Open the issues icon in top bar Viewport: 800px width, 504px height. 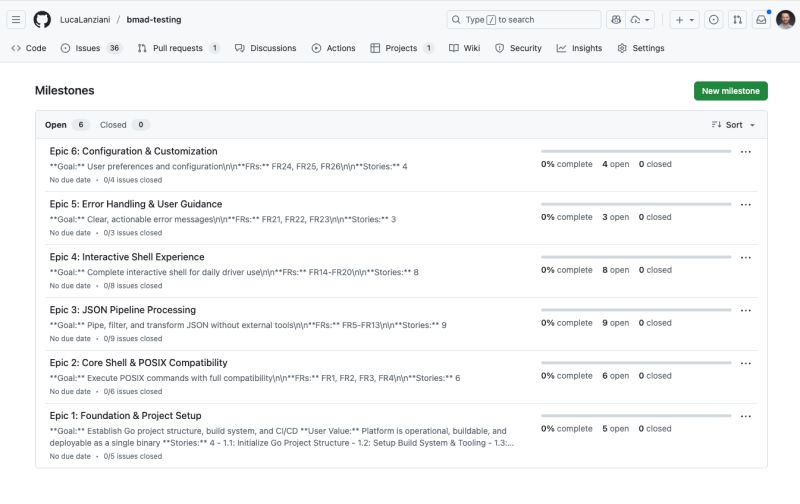coord(713,19)
